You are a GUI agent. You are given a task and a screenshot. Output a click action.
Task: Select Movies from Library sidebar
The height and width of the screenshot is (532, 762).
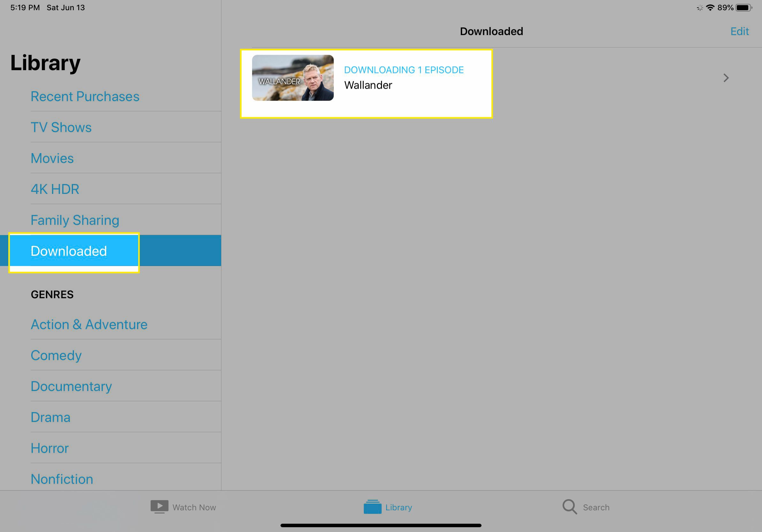[x=51, y=158]
